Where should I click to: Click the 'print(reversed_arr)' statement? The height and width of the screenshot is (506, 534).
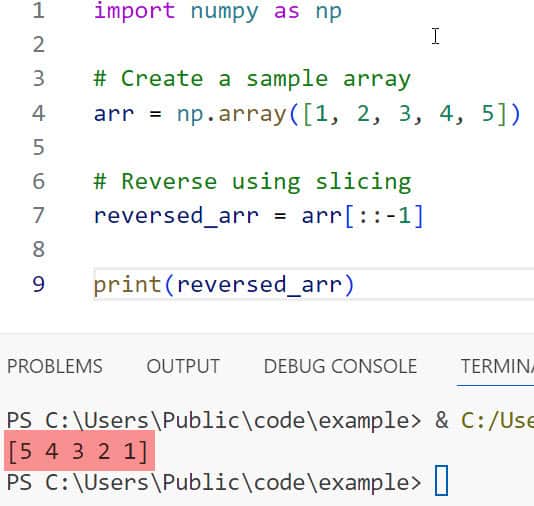(224, 285)
